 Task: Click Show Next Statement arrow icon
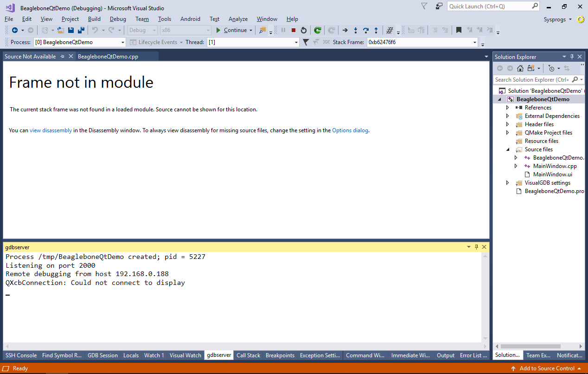pos(345,30)
